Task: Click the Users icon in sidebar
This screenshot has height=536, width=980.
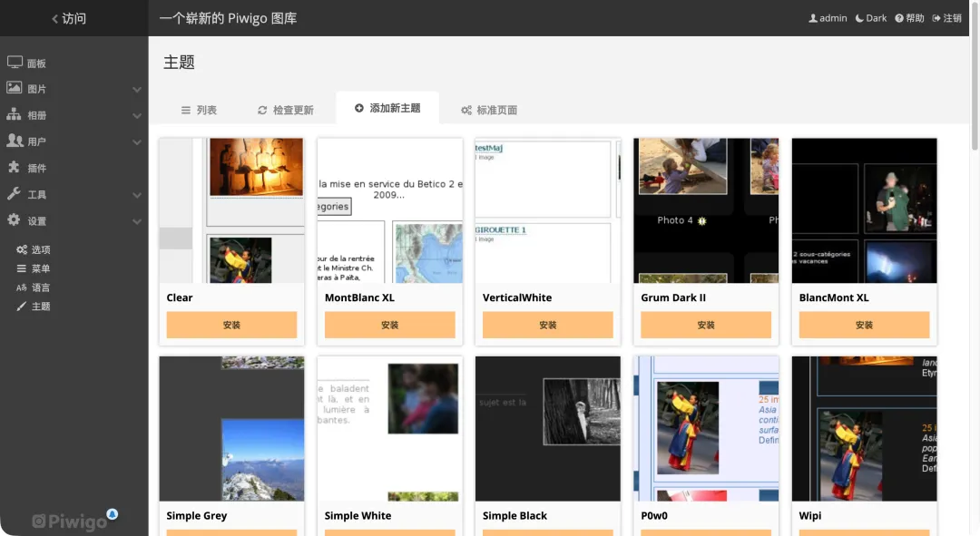Action: (x=15, y=141)
